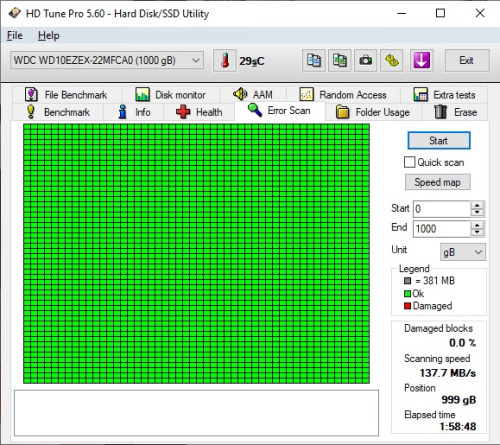Open the Unit gB dropdown
The width and height of the screenshot is (500, 445).
tap(463, 252)
